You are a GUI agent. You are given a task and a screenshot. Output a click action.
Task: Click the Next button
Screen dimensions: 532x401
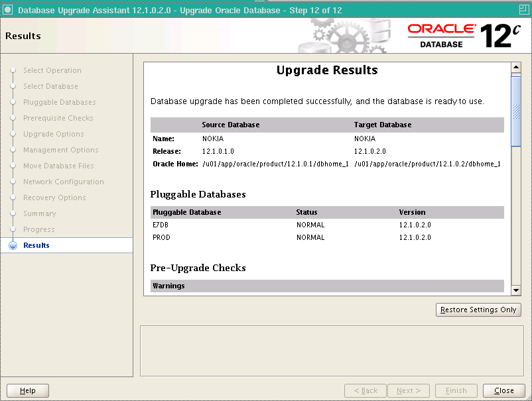pos(409,390)
